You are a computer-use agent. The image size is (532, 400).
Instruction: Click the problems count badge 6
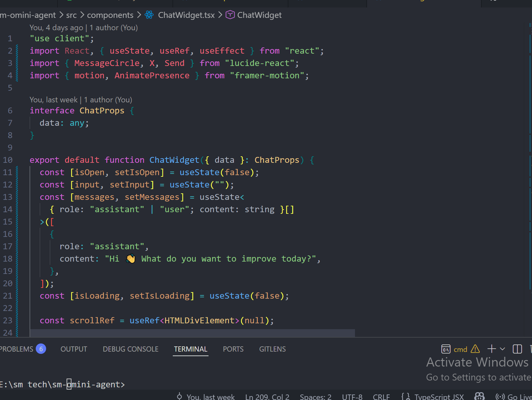click(41, 349)
